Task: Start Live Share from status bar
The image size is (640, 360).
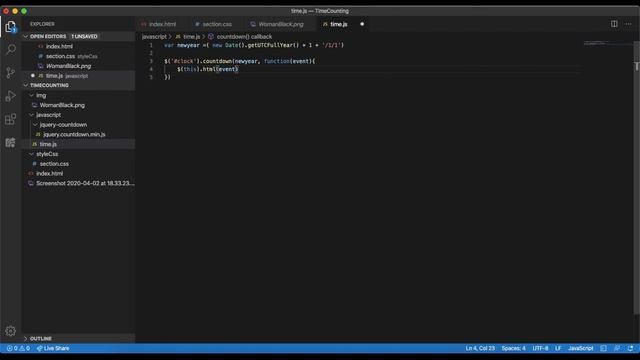Action: point(53,348)
